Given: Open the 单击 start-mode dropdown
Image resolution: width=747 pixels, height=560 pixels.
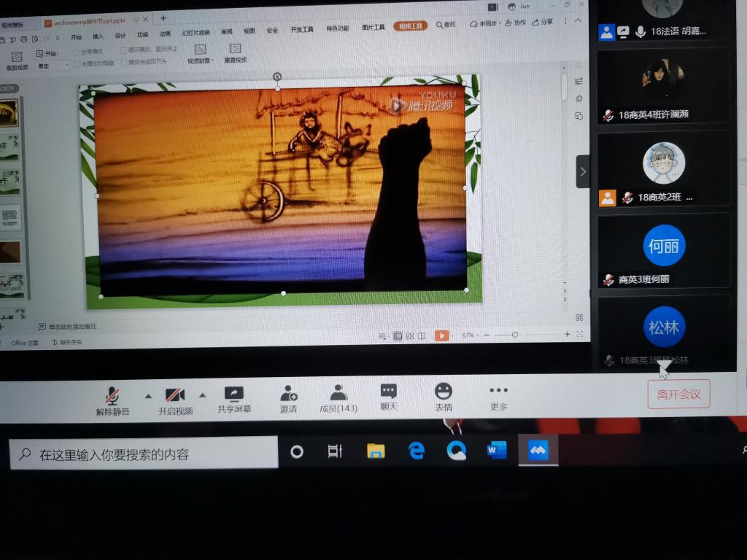Looking at the screenshot, I should (x=53, y=66).
